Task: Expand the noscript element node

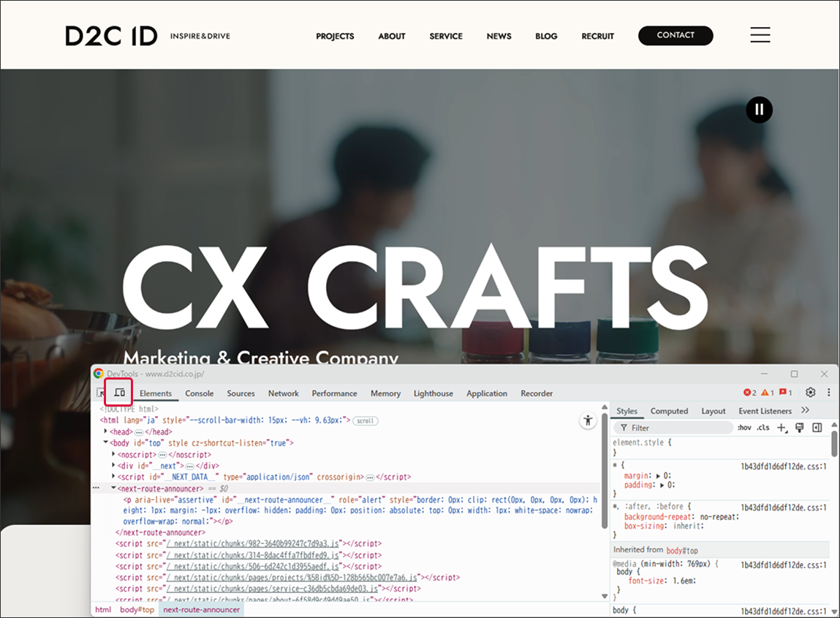Action: [x=113, y=454]
